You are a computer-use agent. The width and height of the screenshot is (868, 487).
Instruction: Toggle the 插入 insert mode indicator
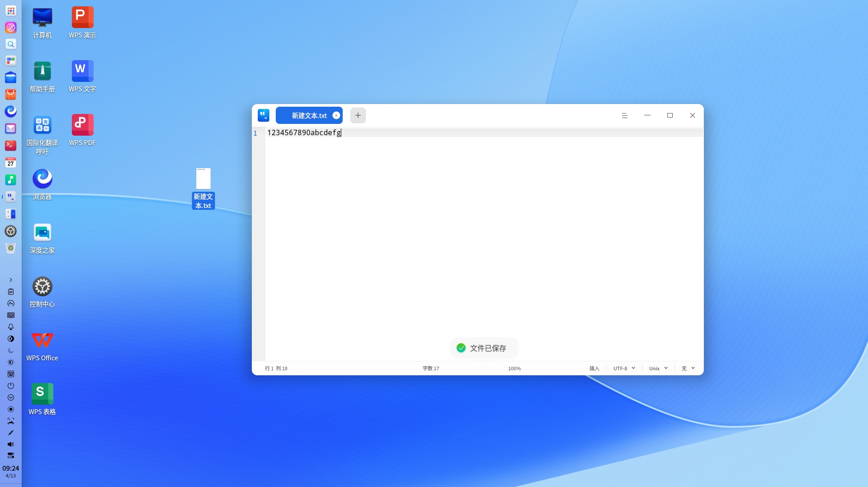pos(594,369)
